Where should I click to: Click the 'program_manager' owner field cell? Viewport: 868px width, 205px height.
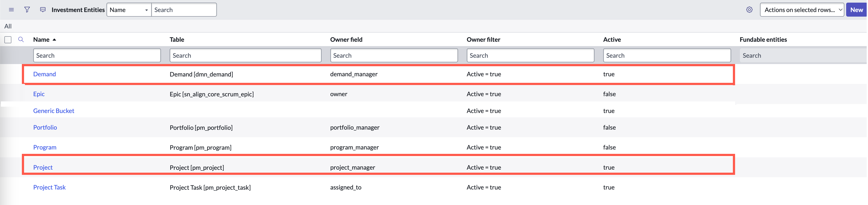pyautogui.click(x=354, y=148)
